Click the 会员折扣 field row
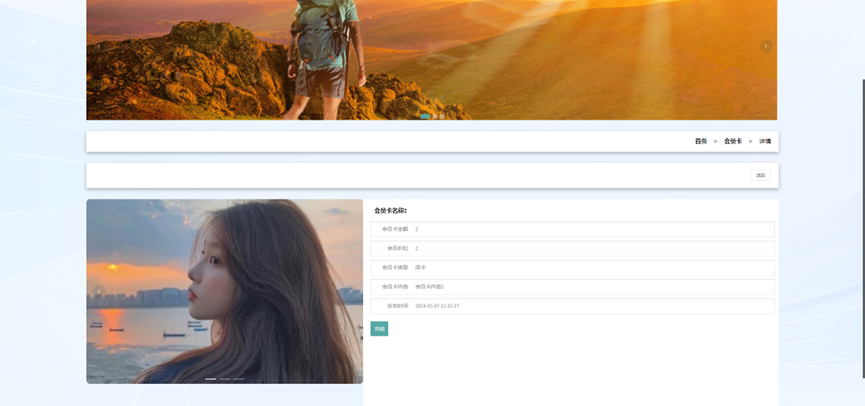This screenshot has width=865, height=406. click(572, 248)
